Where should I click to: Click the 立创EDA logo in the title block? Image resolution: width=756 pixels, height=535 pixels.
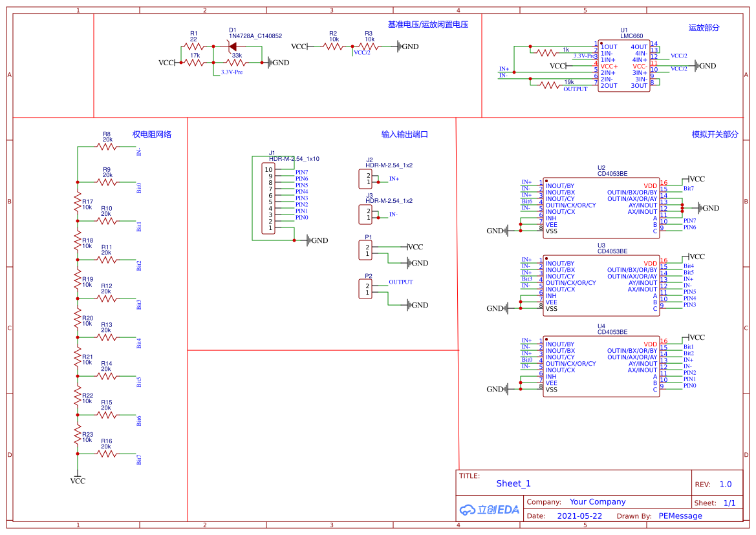pos(489,510)
